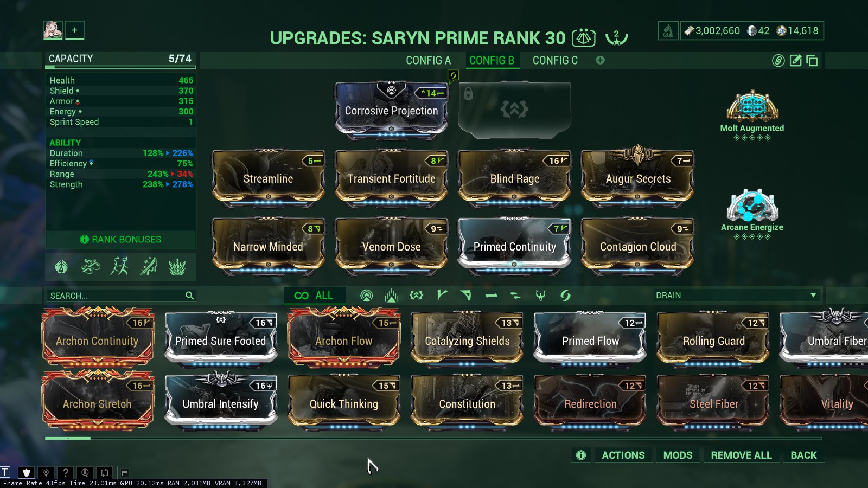
Task: Filter mods by Naramon dash polarity icon
Action: coord(492,296)
